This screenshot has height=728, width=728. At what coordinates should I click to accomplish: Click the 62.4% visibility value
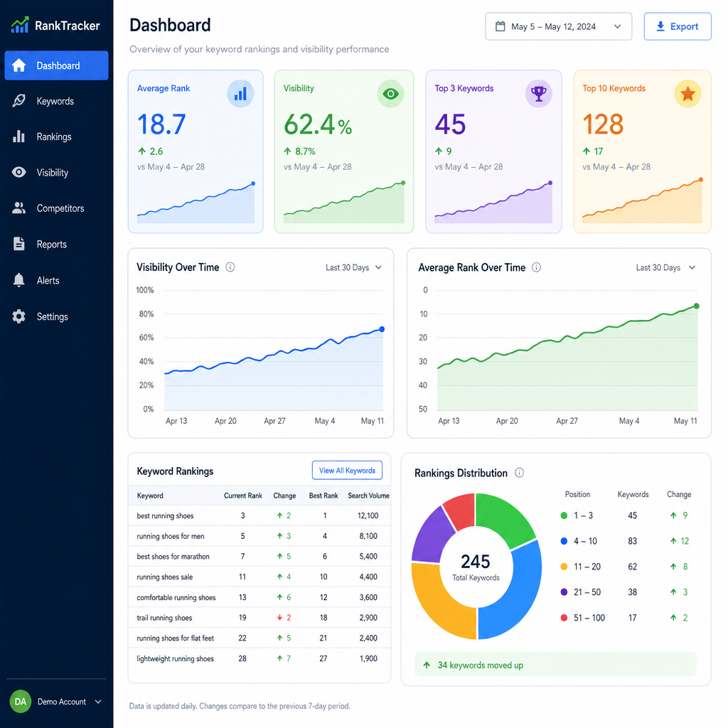tap(318, 124)
